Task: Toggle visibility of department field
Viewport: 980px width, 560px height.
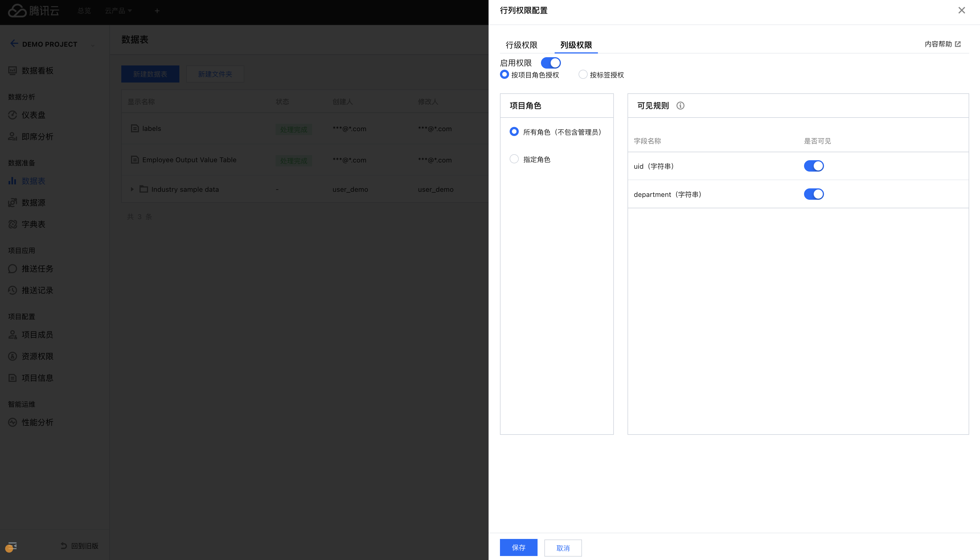Action: [x=813, y=194]
